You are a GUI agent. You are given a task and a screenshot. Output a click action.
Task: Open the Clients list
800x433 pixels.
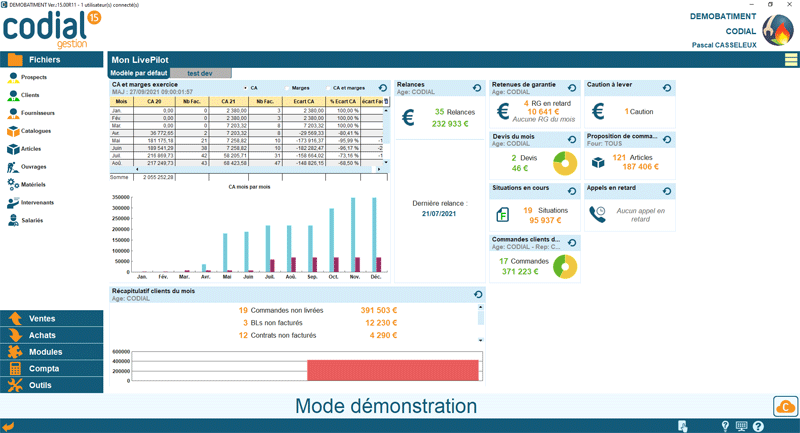click(23, 95)
